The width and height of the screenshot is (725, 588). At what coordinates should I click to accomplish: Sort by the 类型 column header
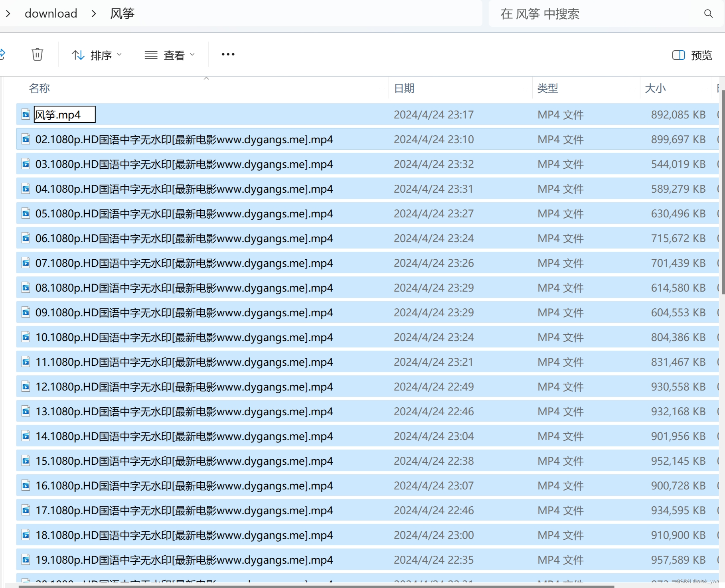tap(547, 88)
